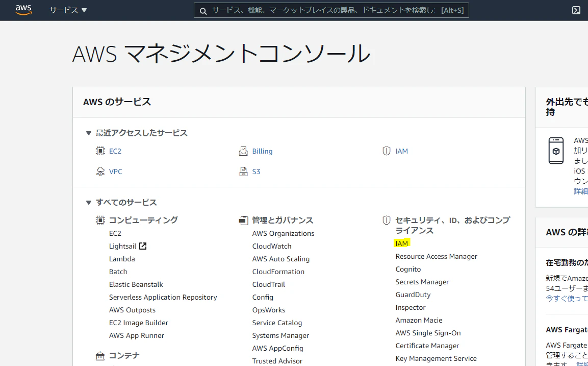Open the Lambda service link
Viewport: 588px width, 366px height.
[122, 259]
